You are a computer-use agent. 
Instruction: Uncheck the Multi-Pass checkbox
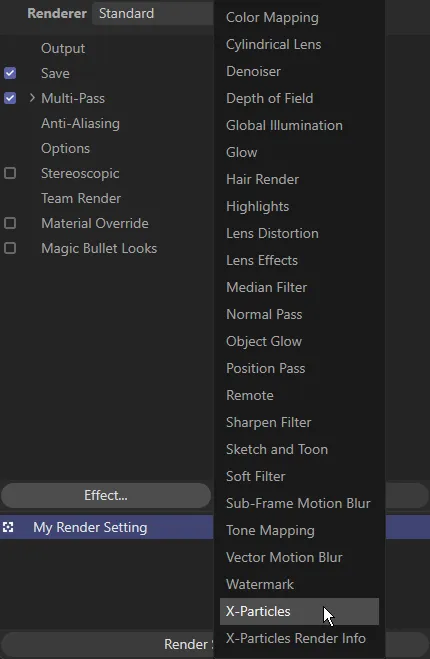[10, 98]
